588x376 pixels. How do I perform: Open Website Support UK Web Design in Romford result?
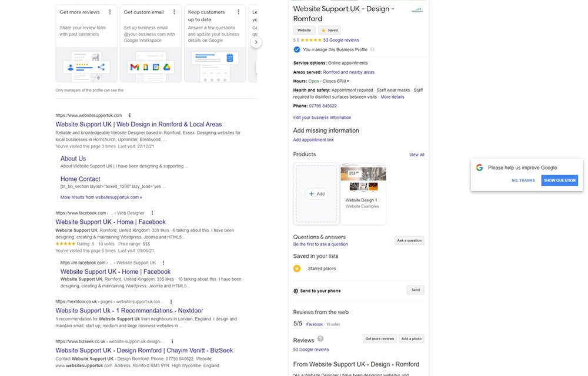(138, 125)
